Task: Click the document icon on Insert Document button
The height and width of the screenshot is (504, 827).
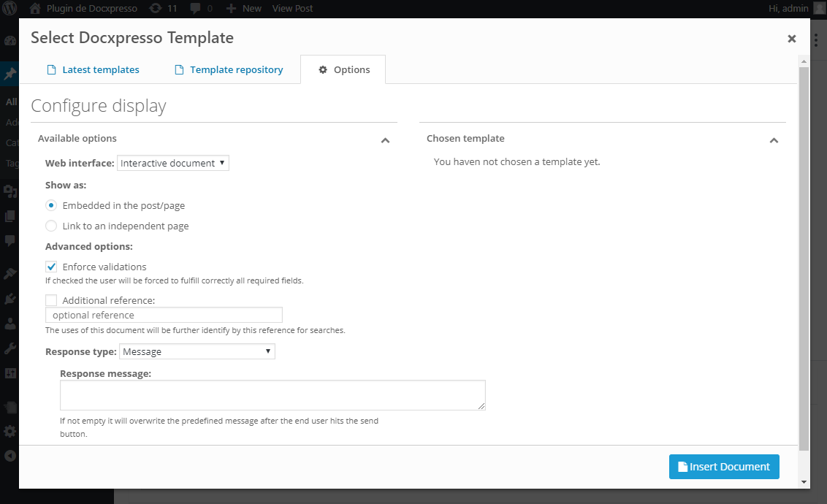Action: click(682, 467)
